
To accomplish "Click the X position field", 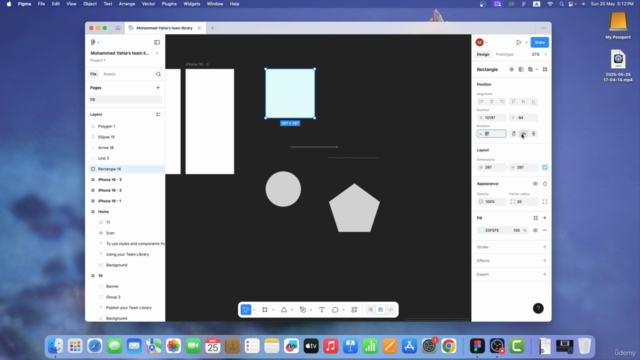I will tap(491, 118).
